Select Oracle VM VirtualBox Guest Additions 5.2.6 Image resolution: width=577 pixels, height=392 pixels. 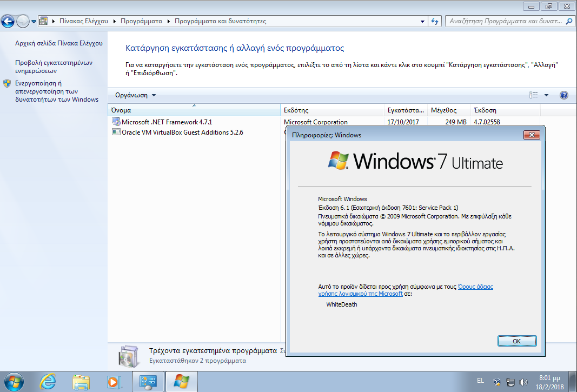point(183,132)
